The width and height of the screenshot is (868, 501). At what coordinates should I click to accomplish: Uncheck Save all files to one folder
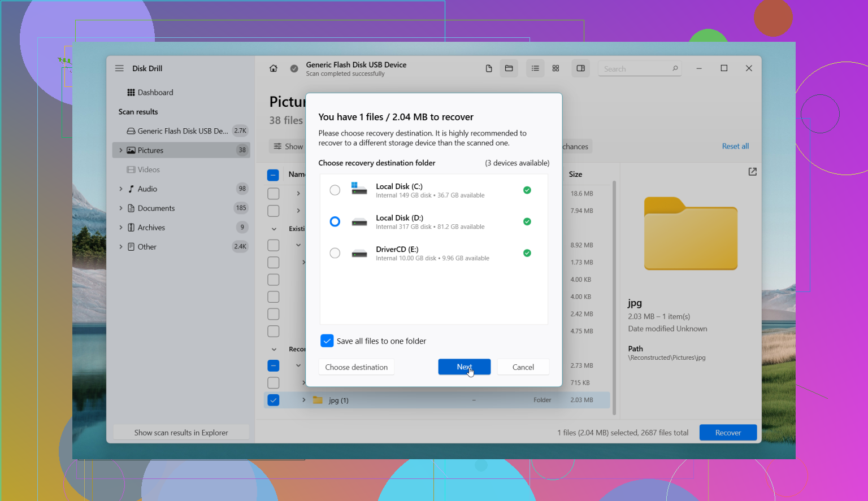pyautogui.click(x=327, y=341)
